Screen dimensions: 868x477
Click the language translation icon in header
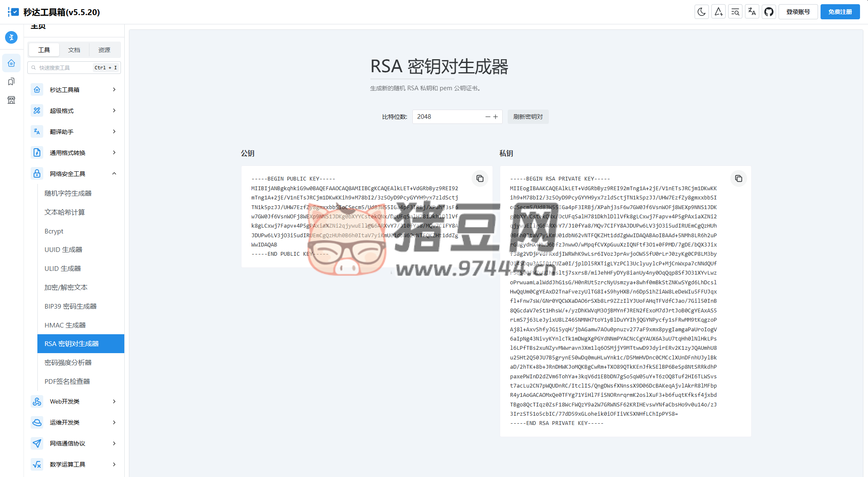point(752,12)
